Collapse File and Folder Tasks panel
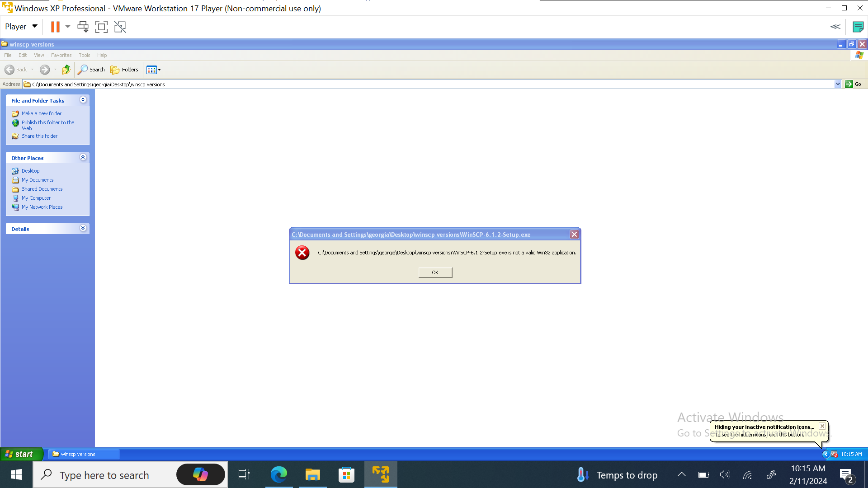The height and width of the screenshot is (488, 868). [x=83, y=100]
